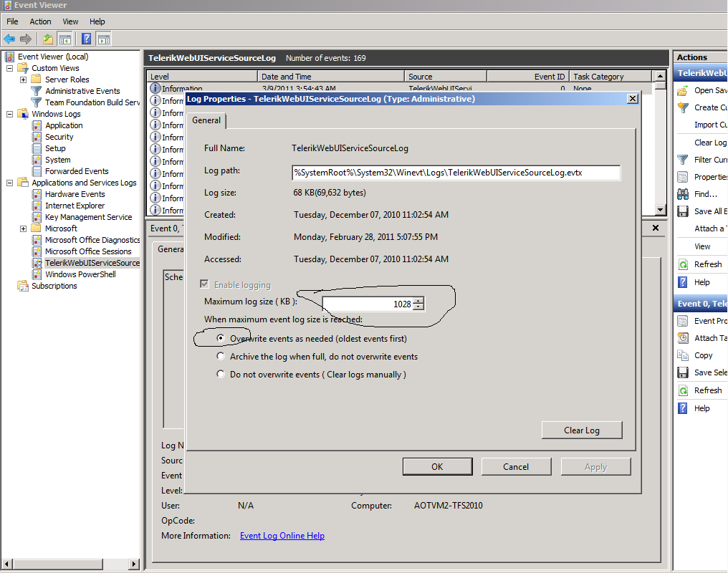Close the Log Properties dialog

633,99
